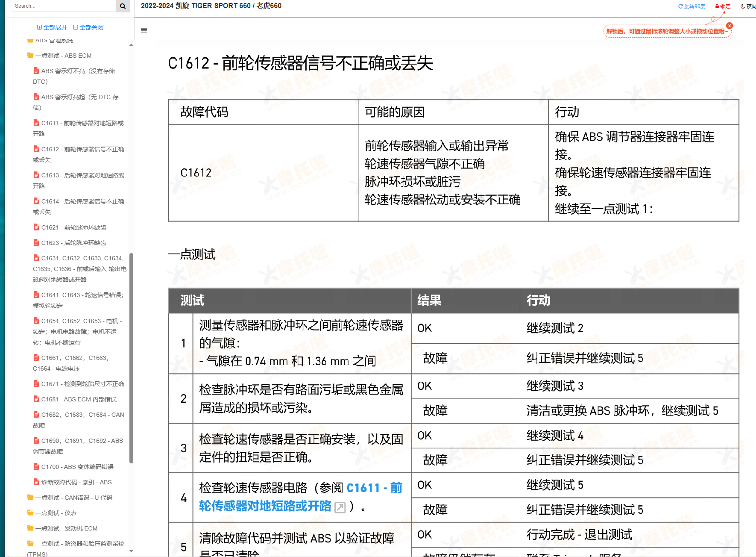The image size is (756, 557).
Task: Click external-link icon after C1611 link
Action: (x=340, y=507)
